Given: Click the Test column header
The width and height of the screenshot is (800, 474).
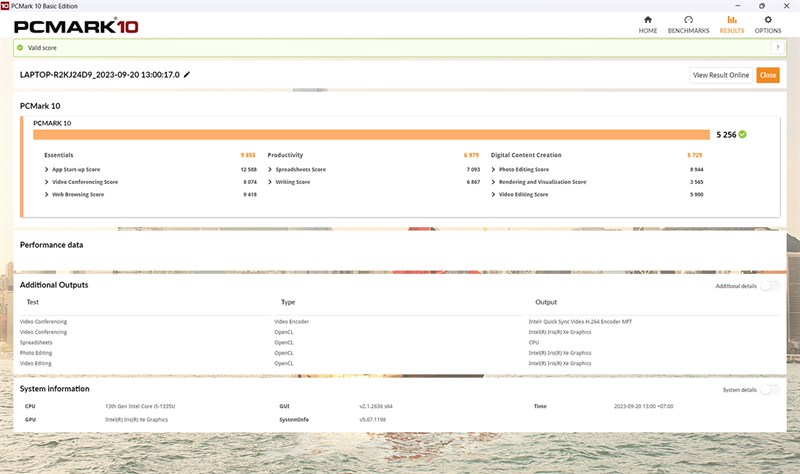Looking at the screenshot, I should click(33, 302).
